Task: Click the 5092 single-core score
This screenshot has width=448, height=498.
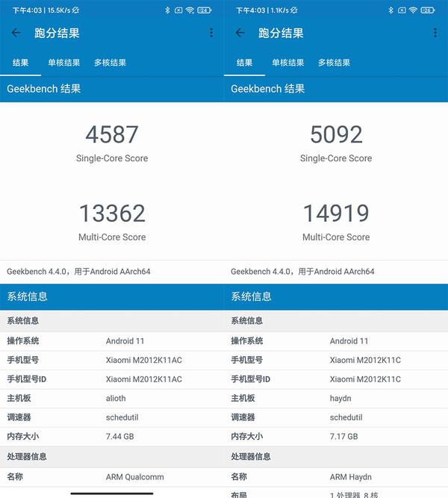Action: point(336,134)
